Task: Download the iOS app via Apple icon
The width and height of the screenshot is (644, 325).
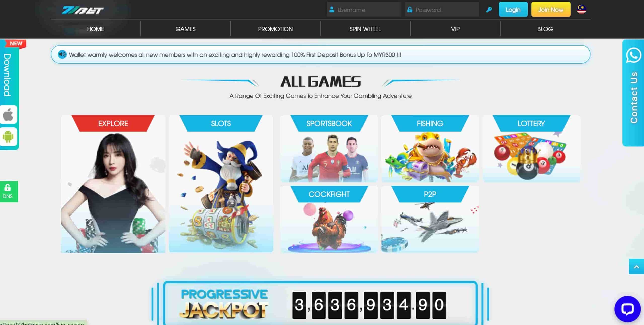Action: pos(8,115)
